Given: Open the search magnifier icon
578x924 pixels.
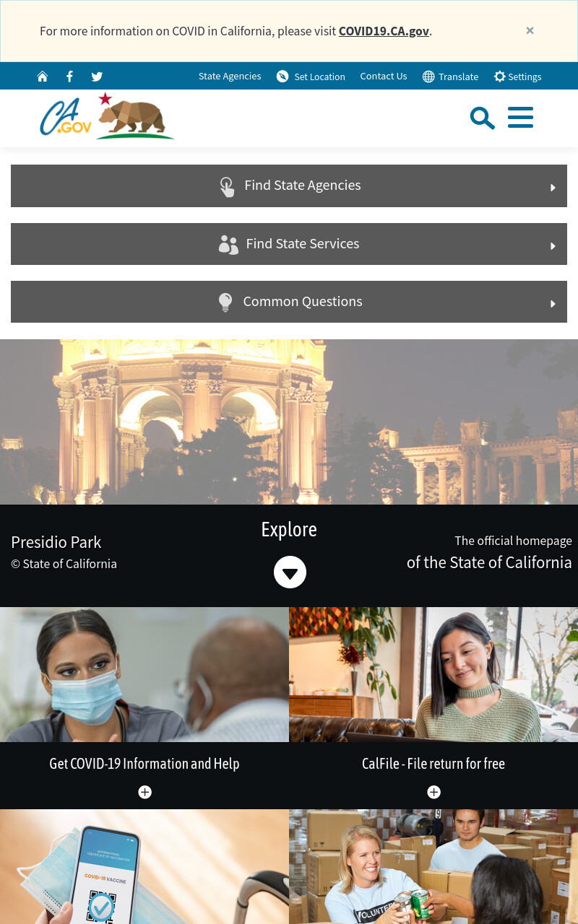Looking at the screenshot, I should 482,118.
